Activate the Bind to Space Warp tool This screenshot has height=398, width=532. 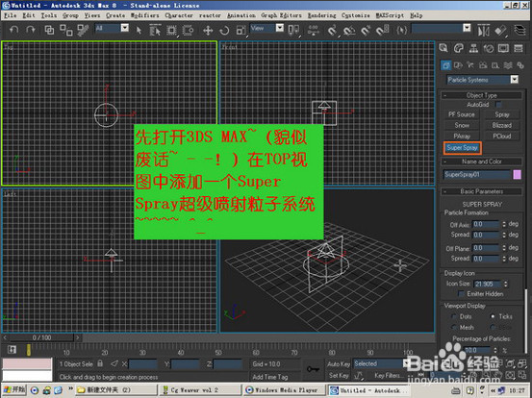click(x=83, y=30)
